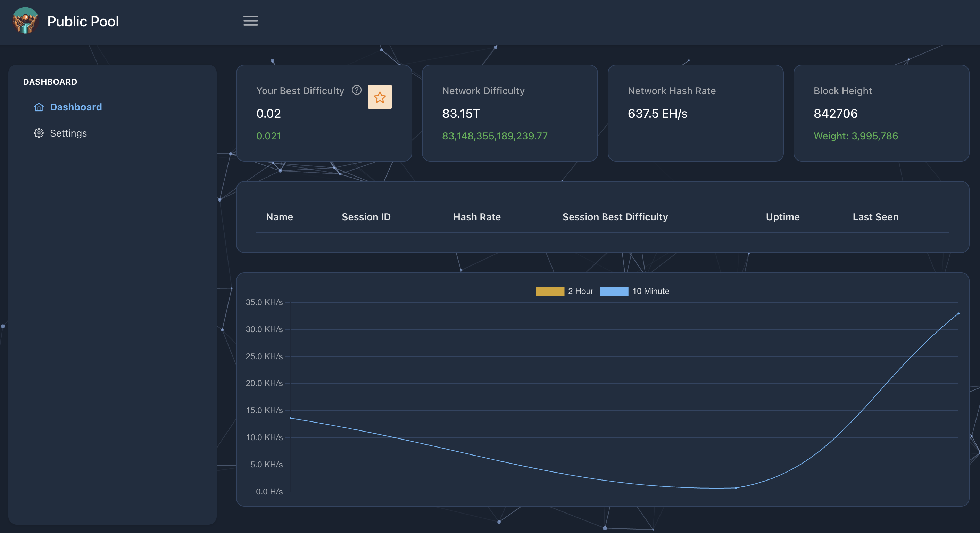Sort by Name column header
This screenshot has width=980, height=533.
279,216
